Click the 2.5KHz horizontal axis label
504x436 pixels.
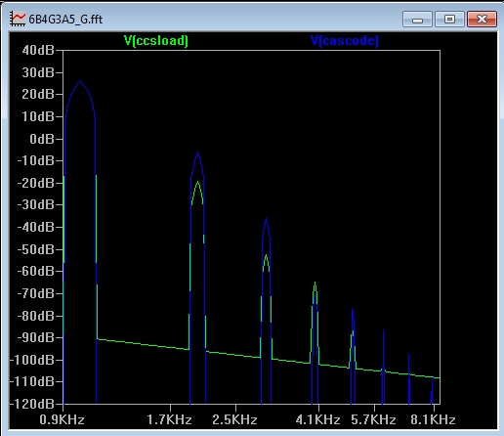[x=234, y=419]
